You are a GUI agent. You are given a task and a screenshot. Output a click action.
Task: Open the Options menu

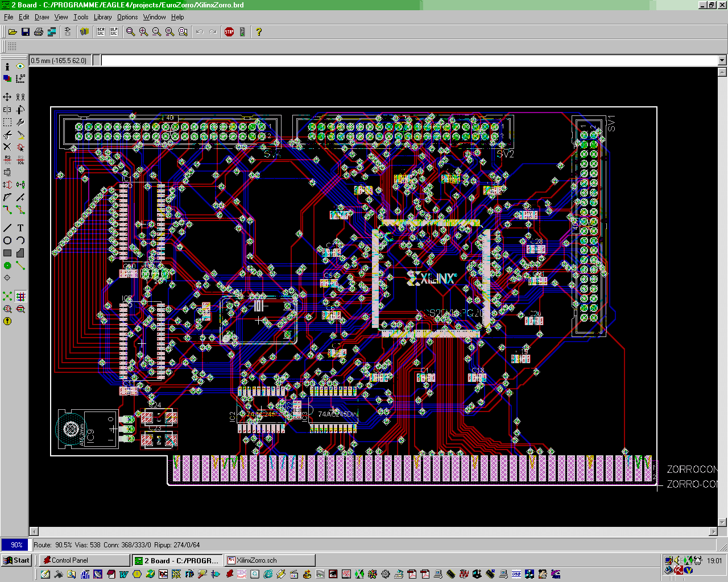coord(127,17)
